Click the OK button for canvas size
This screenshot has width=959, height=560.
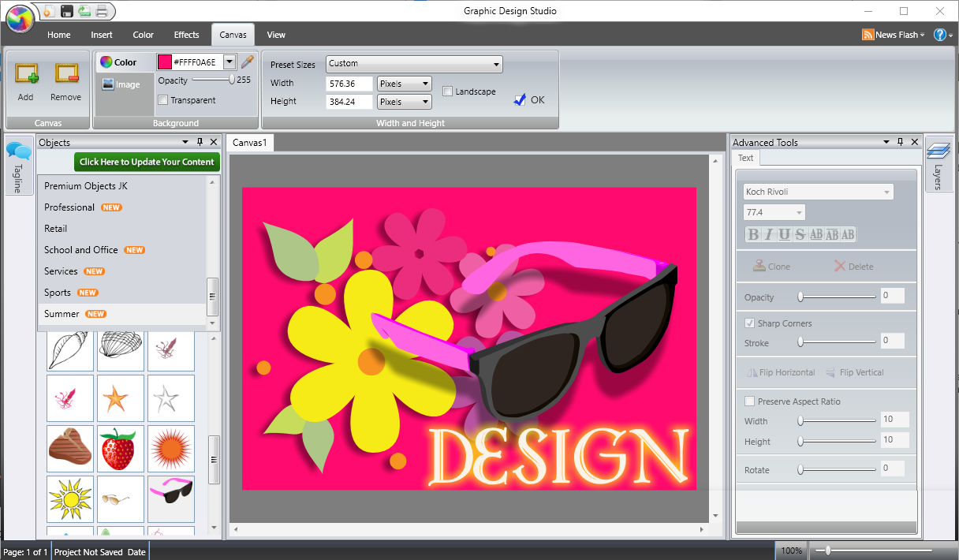(529, 100)
